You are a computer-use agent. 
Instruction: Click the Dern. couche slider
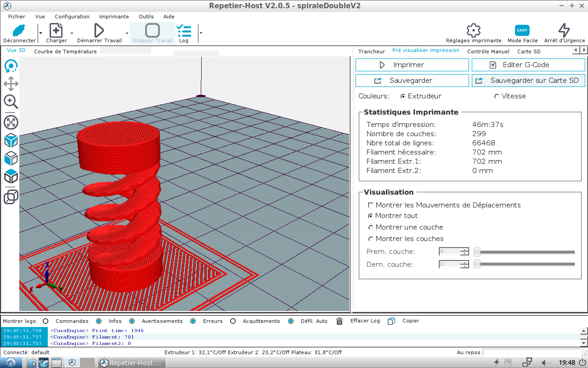(x=524, y=264)
